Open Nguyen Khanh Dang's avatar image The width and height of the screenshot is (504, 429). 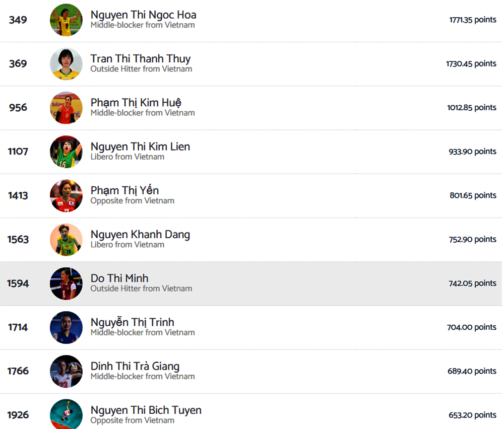[66, 239]
